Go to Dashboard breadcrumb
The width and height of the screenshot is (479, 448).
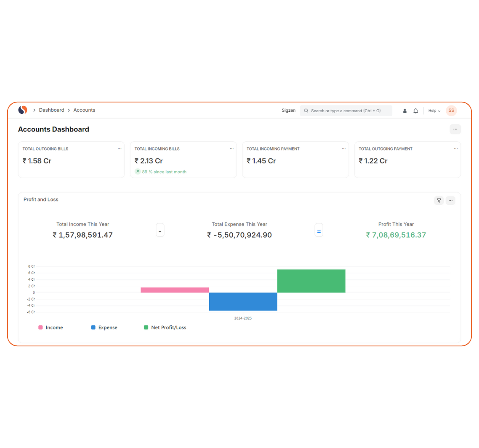tap(51, 110)
